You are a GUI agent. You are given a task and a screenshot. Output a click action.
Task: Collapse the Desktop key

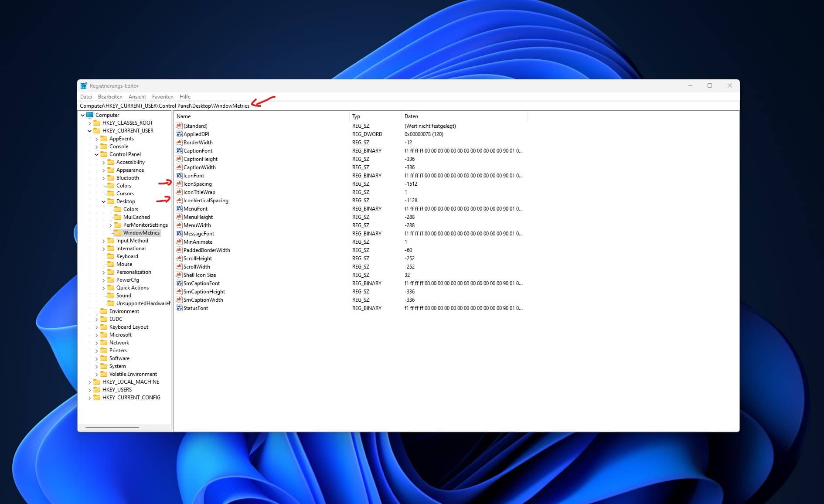(103, 201)
